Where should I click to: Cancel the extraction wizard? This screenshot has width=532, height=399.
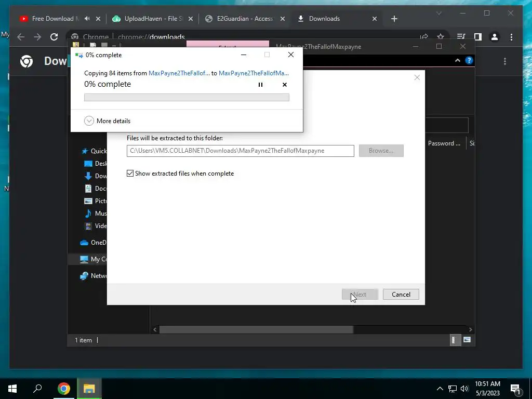(401, 295)
